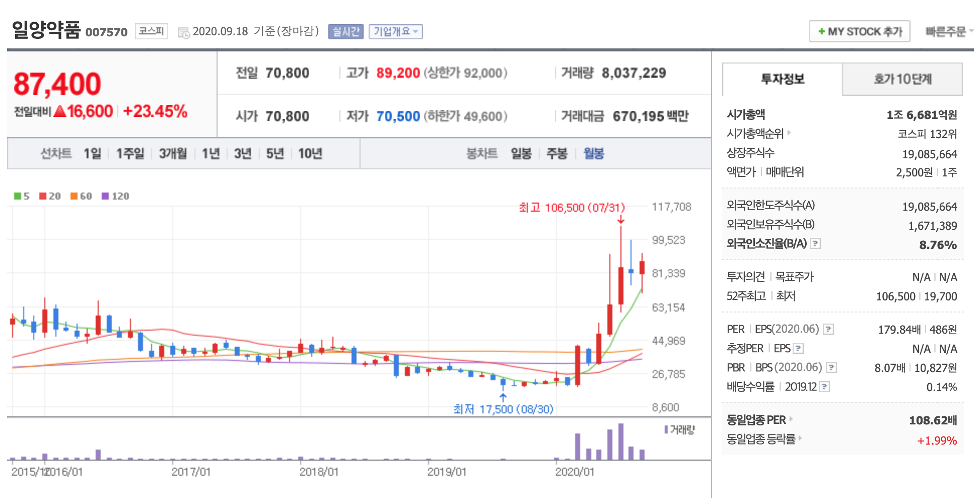Click the red 20-day moving average legend swatch
Screen dimensions: 980x498
(43, 196)
